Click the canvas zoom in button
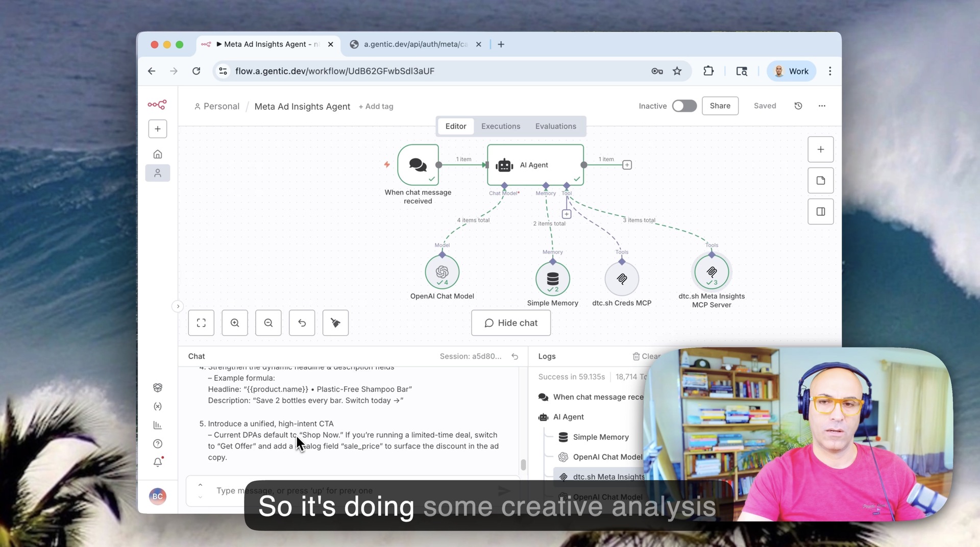 [235, 323]
